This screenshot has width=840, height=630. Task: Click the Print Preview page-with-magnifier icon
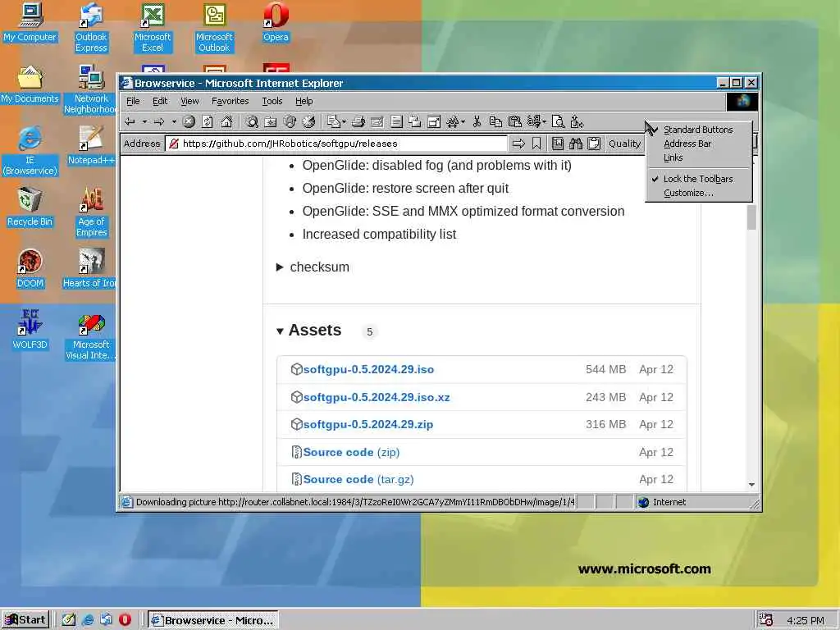(x=558, y=122)
